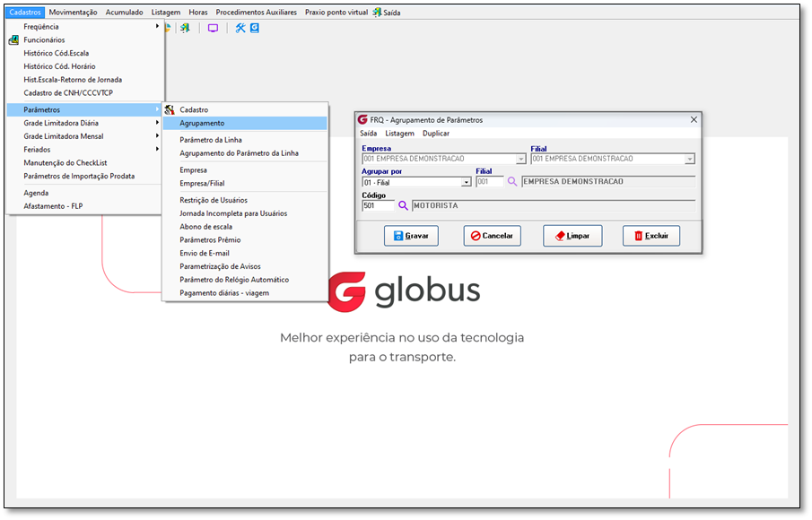The width and height of the screenshot is (812, 520).
Task: Select Parâmetro do Relógio Automático
Action: (x=245, y=280)
